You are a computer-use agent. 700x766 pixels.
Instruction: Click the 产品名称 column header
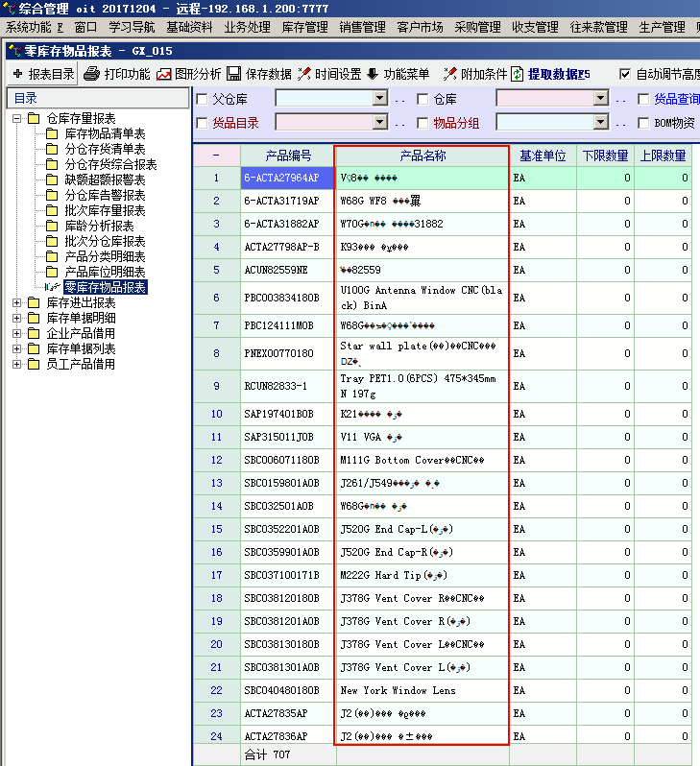[x=422, y=156]
